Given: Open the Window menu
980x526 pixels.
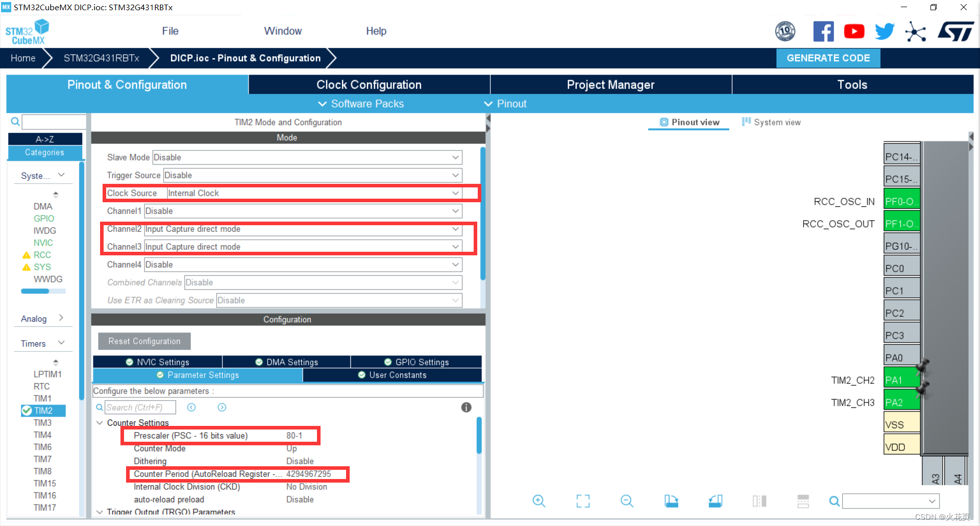Looking at the screenshot, I should coord(283,31).
